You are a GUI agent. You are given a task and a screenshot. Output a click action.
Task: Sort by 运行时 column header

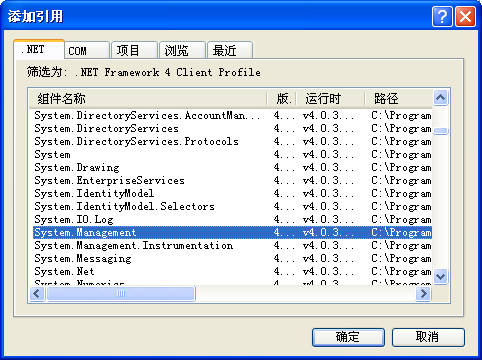331,99
